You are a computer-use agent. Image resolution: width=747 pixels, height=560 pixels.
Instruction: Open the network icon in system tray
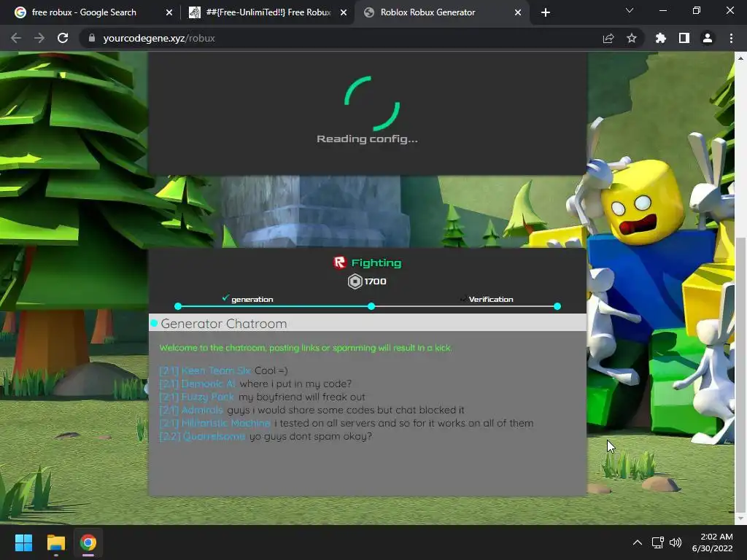658,542
